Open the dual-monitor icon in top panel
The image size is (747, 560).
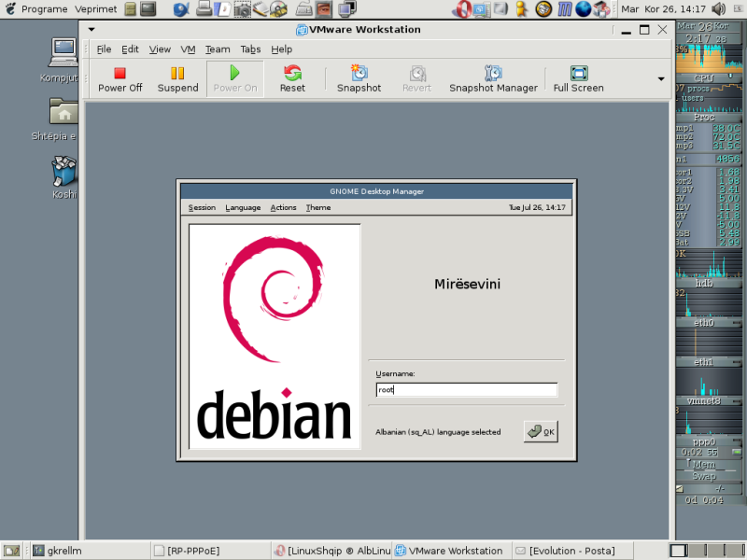click(347, 9)
